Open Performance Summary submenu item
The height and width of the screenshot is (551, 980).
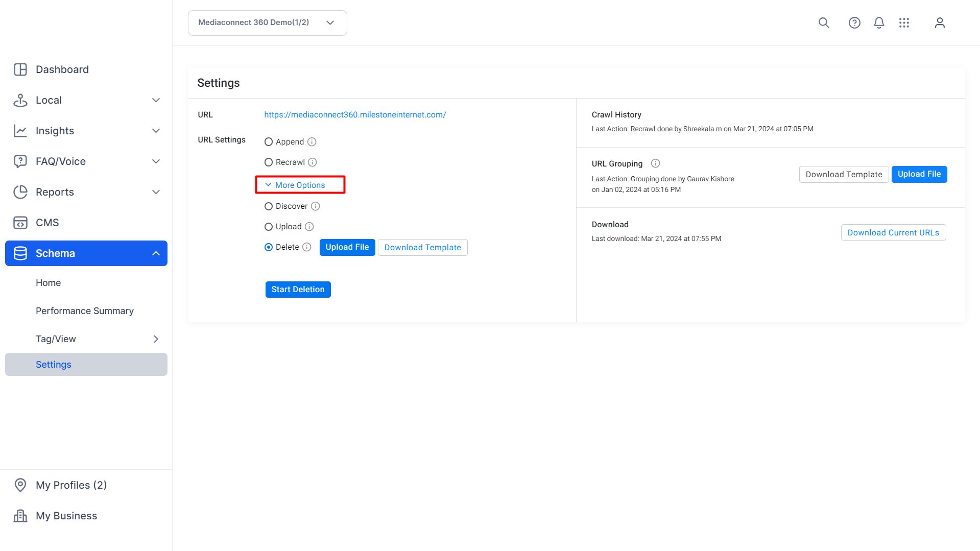(x=85, y=311)
